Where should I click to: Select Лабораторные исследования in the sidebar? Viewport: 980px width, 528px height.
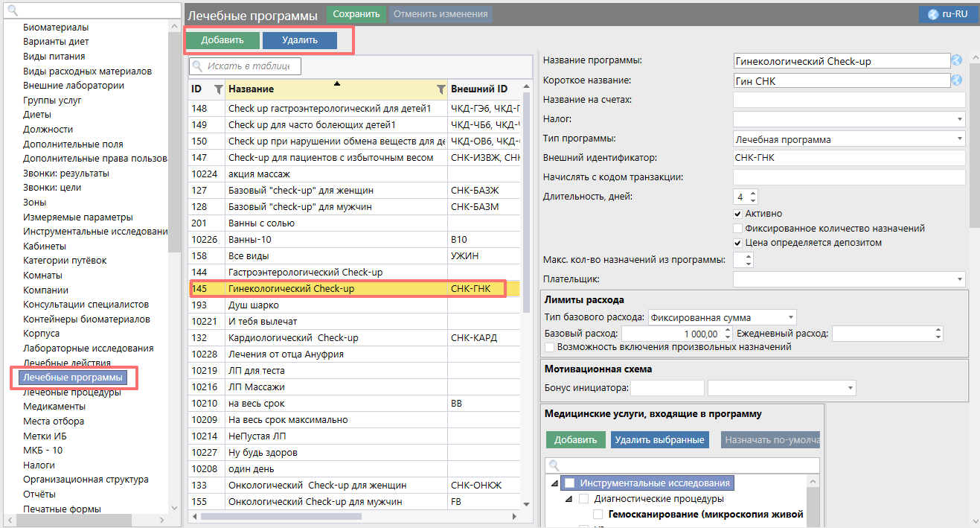88,349
